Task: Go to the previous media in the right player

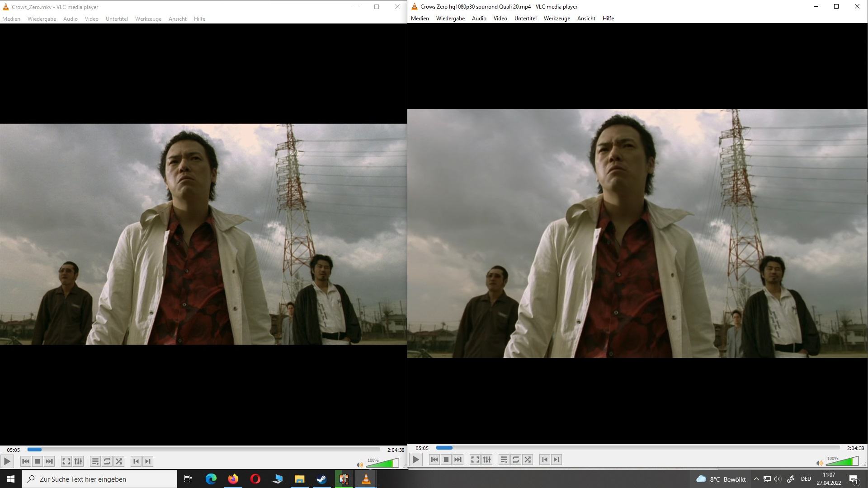Action: tap(434, 460)
